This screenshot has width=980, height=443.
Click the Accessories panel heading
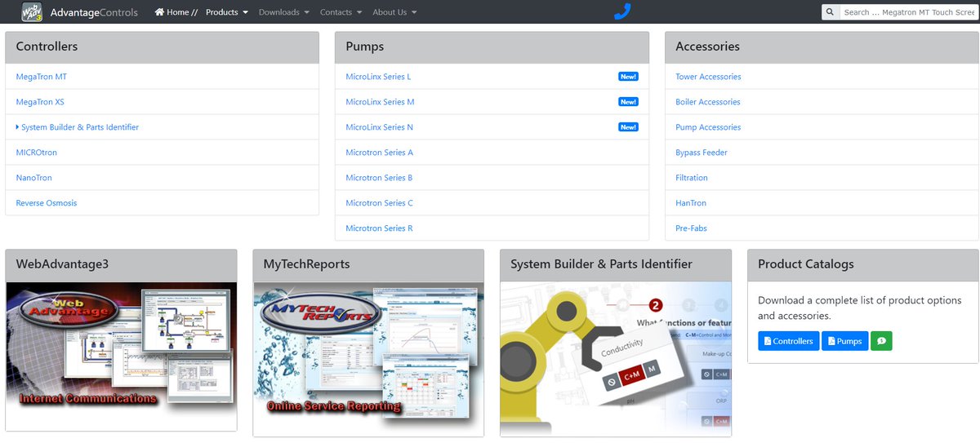click(x=822, y=47)
